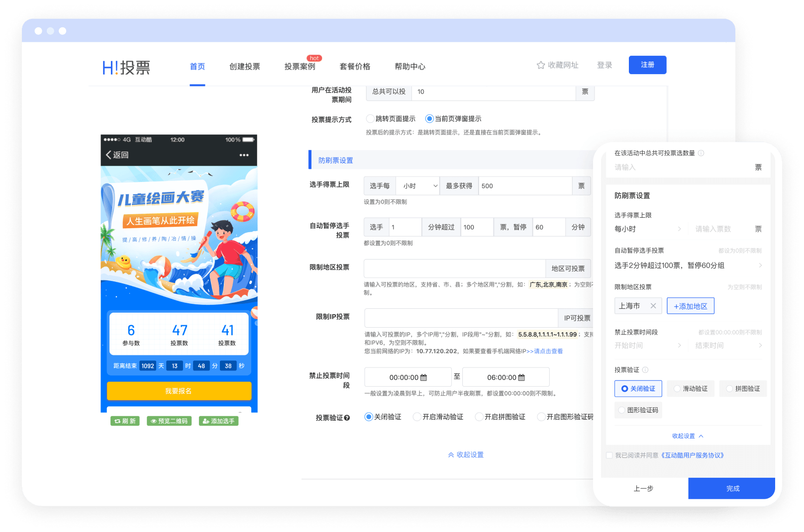Viewport: 804px width, 532px height.
Task: Select 跳转页面提示 radio option
Action: [370, 118]
